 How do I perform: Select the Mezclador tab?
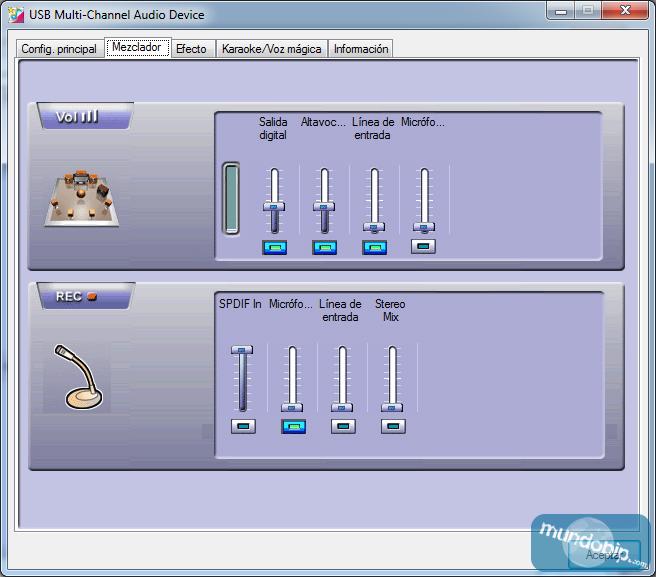[x=137, y=47]
